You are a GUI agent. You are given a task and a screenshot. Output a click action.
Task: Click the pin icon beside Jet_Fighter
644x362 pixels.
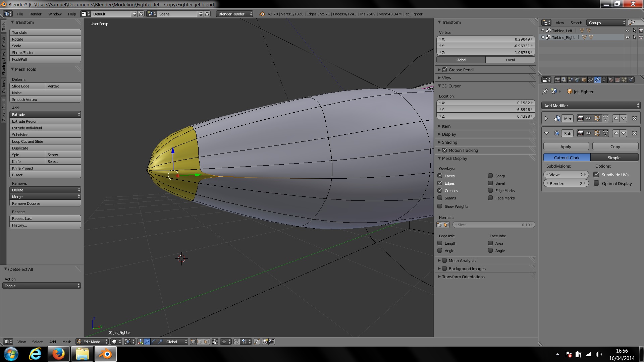545,92
